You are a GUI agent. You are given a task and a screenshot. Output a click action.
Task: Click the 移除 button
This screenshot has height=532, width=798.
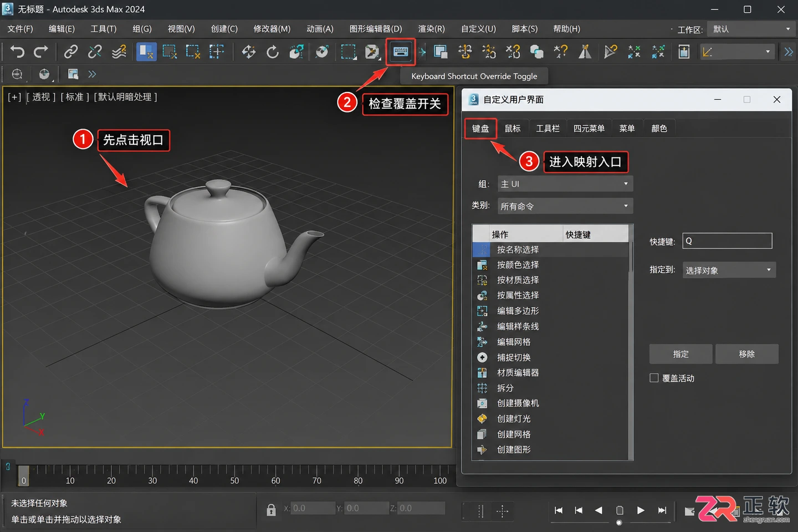(747, 354)
